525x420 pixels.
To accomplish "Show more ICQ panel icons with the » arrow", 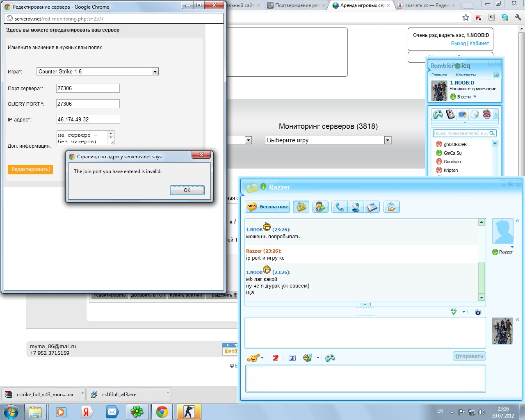I will (x=496, y=114).
